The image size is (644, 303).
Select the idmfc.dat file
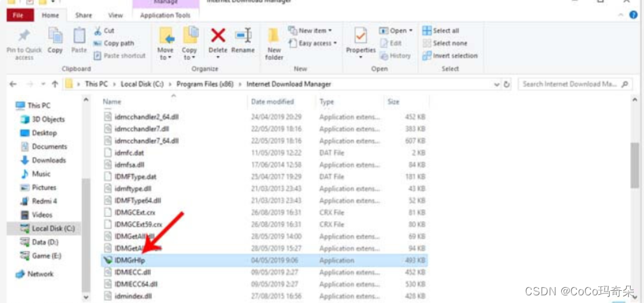point(264,153)
